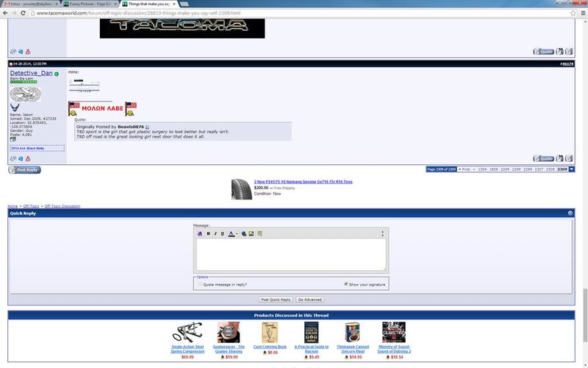Go to page 1309 in pagination
The height and width of the screenshot is (368, 588).
tap(482, 169)
